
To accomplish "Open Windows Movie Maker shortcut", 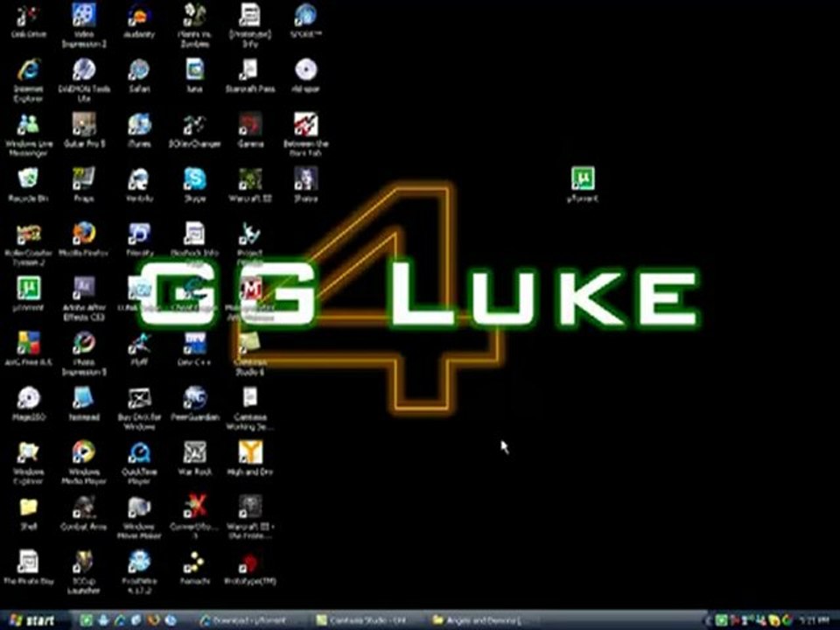I will pos(139,518).
